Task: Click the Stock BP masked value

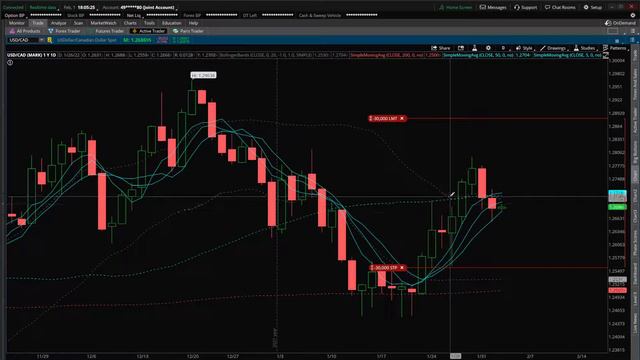Action: (105, 15)
